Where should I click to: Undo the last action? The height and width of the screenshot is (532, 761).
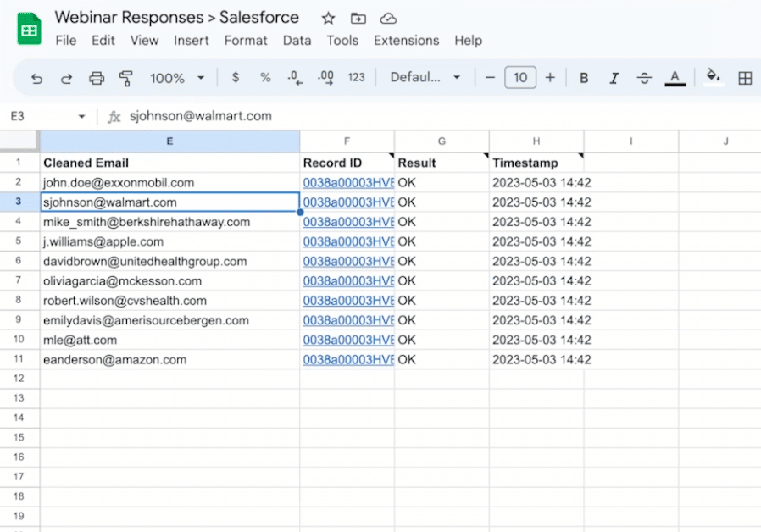point(36,78)
